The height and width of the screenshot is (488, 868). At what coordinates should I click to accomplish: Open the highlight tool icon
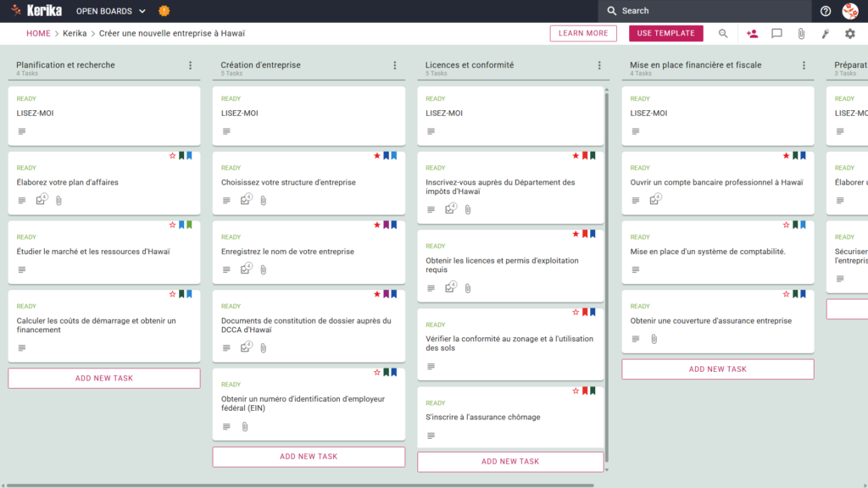pyautogui.click(x=826, y=33)
